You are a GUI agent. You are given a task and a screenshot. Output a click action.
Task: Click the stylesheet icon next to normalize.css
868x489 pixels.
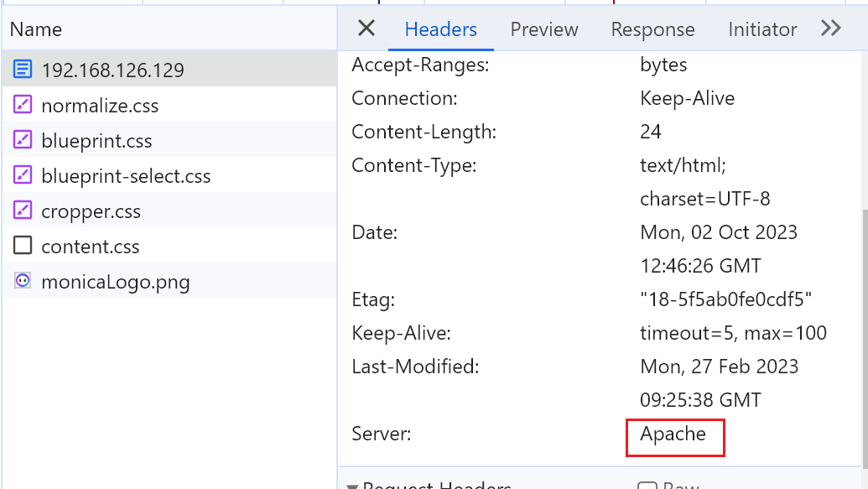coord(23,106)
